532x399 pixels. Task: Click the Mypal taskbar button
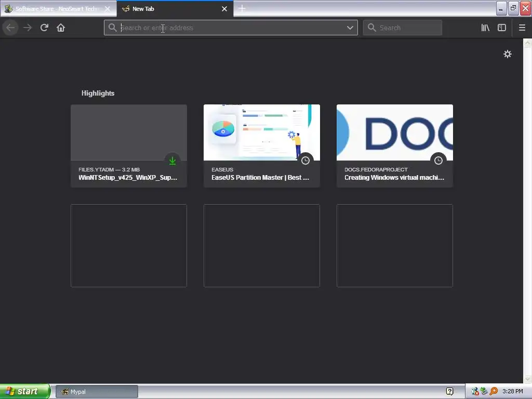click(x=97, y=392)
